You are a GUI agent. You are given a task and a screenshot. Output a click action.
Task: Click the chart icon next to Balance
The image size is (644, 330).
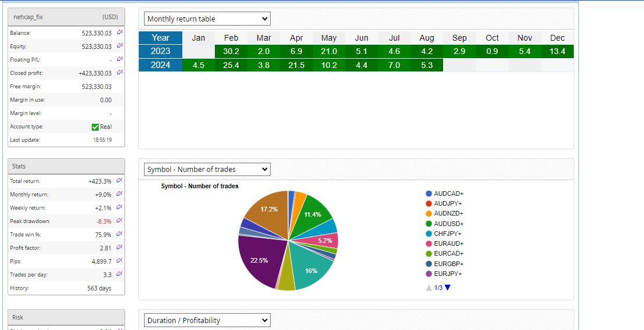pyautogui.click(x=120, y=33)
